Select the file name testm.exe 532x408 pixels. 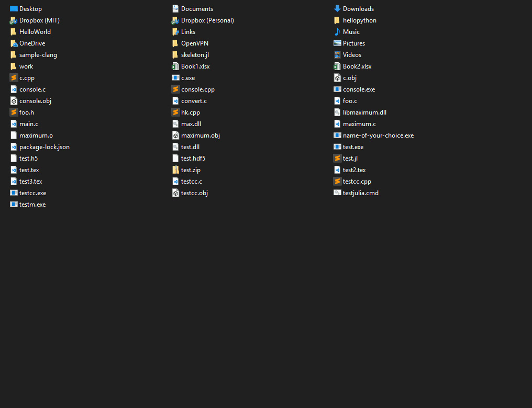(x=32, y=205)
